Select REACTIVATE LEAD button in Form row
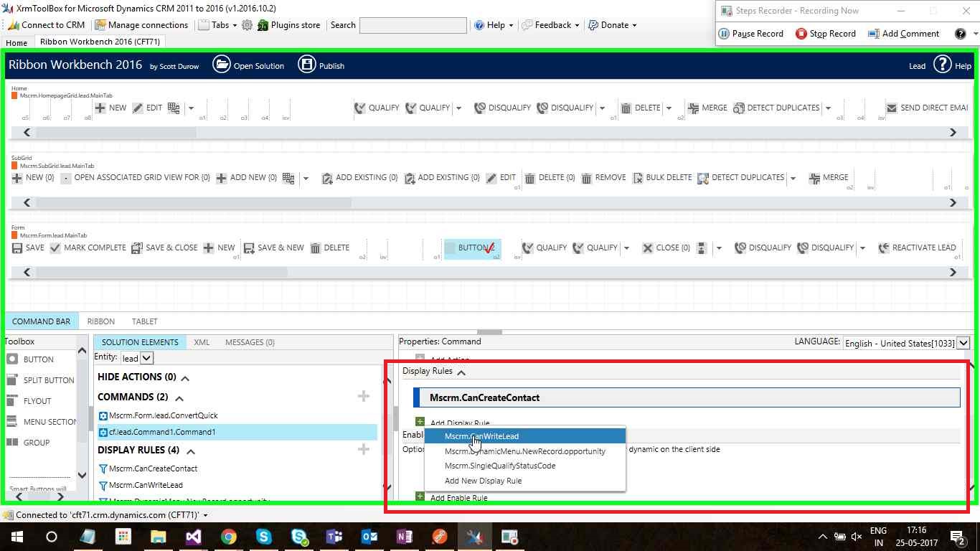Screen dimensions: 980x551 [x=917, y=248]
